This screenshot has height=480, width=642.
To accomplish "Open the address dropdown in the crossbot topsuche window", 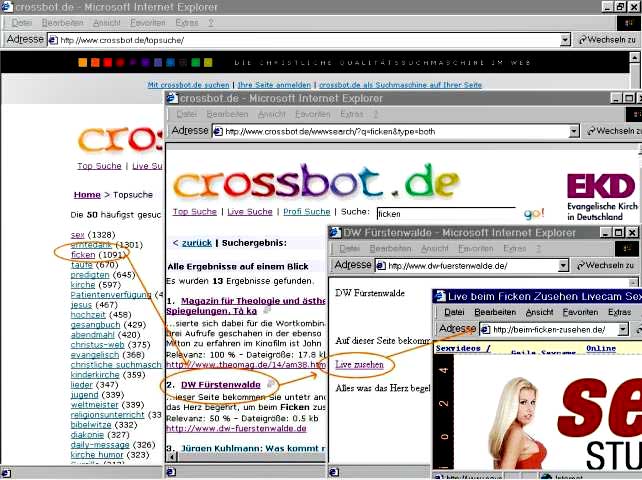I will [x=565, y=40].
